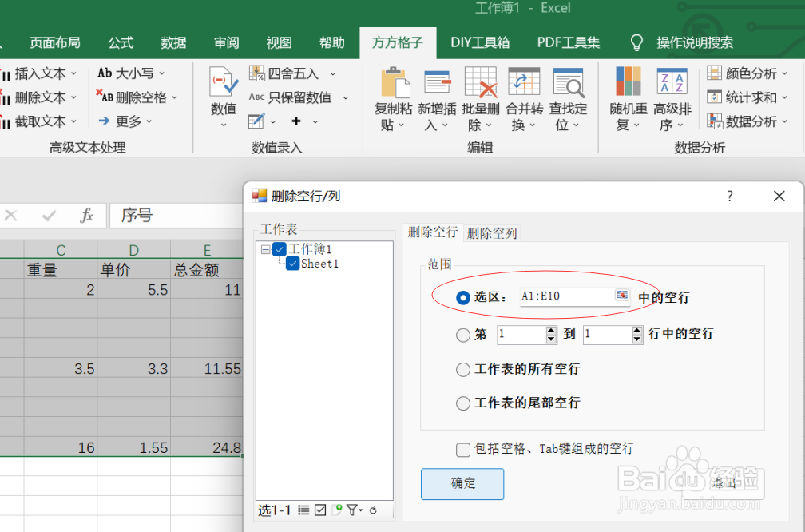
Task: Open the PDF工具集 ribbon tab
Action: tap(569, 42)
